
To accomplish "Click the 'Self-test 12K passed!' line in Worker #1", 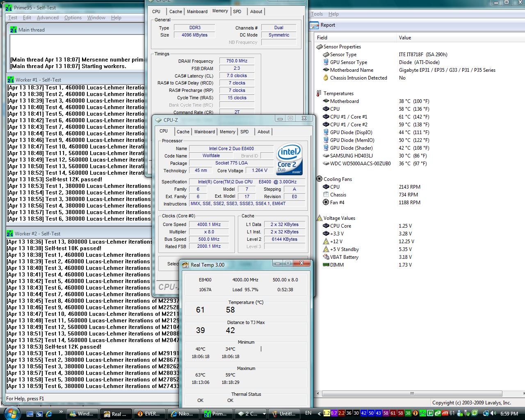I will pyautogui.click(x=74, y=179).
